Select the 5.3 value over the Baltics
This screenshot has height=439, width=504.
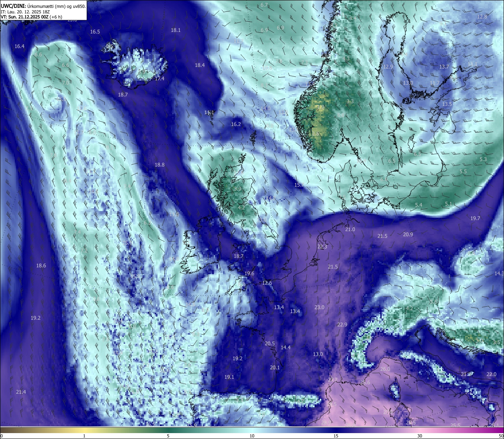[483, 159]
